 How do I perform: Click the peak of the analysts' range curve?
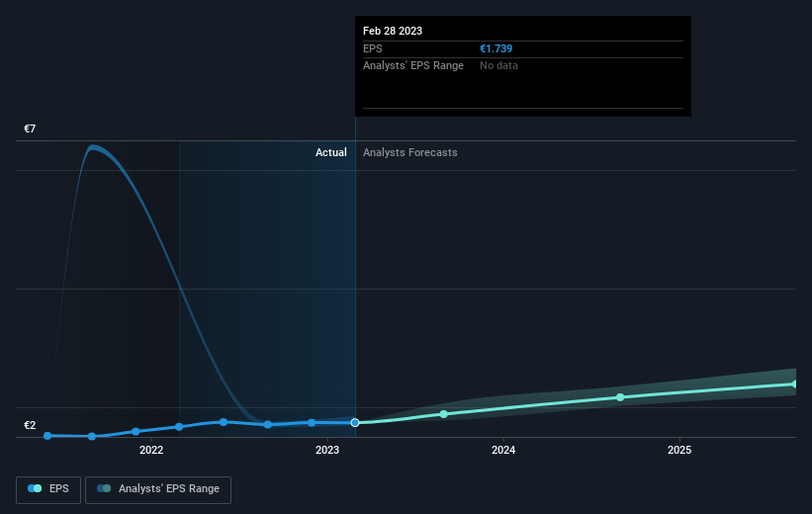[x=93, y=147]
